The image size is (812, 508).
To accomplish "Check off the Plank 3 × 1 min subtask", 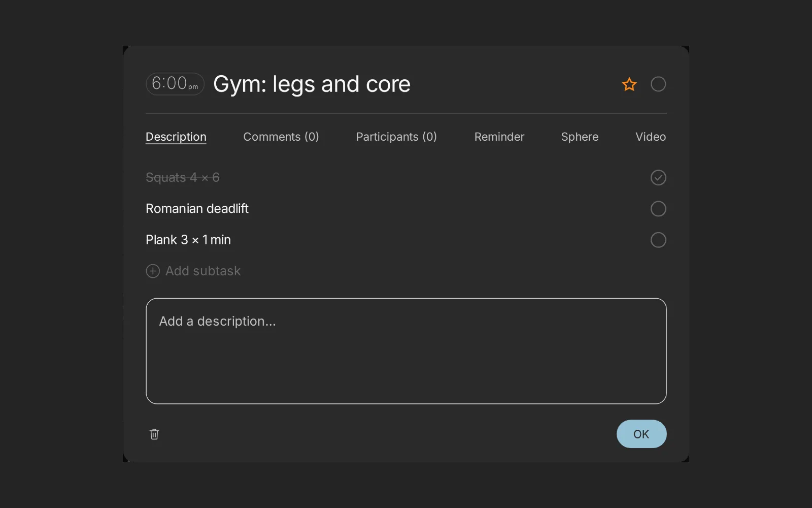I will pyautogui.click(x=658, y=240).
